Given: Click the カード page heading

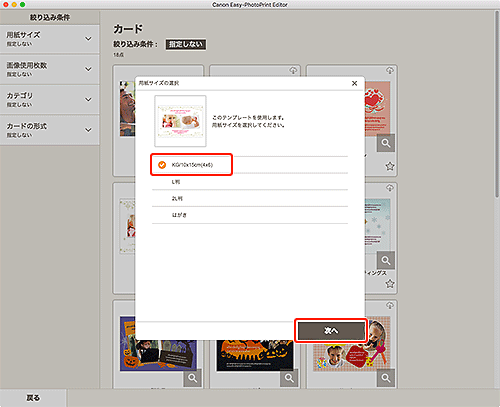Looking at the screenshot, I should click(128, 29).
